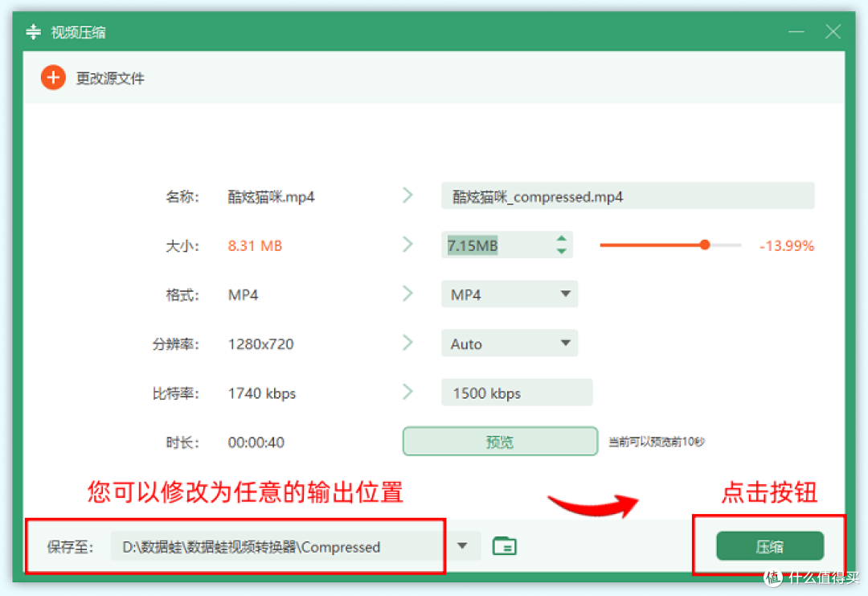Open the MP4 format dropdown
868x596 pixels.
510,294
